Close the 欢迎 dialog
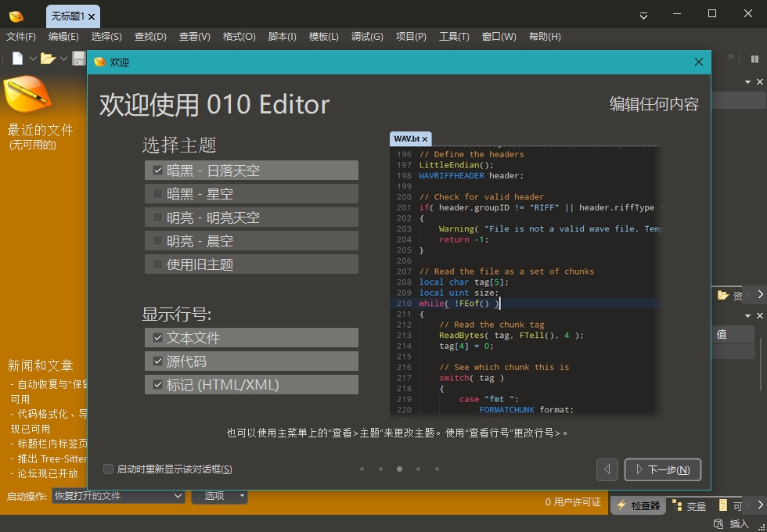The width and height of the screenshot is (767, 532). [698, 62]
